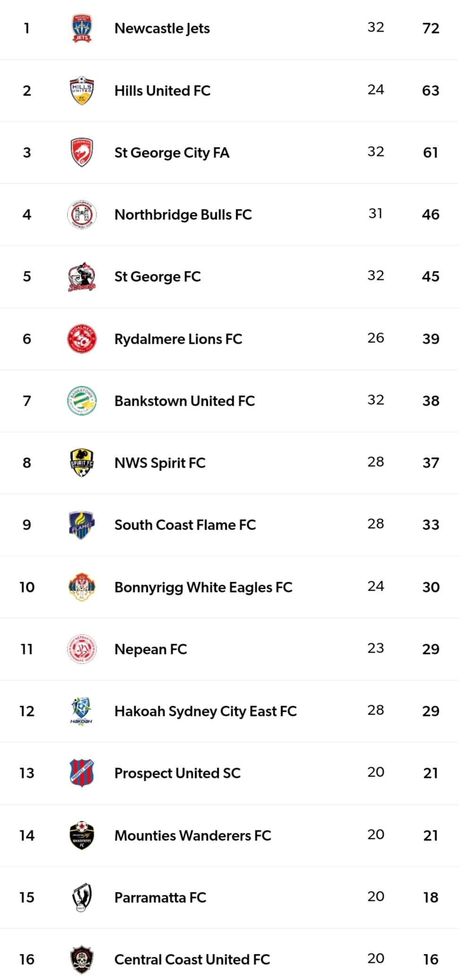This screenshot has height=980, width=464.
Task: Select the Hakoah Sydney City East FC name
Action: 206,711
